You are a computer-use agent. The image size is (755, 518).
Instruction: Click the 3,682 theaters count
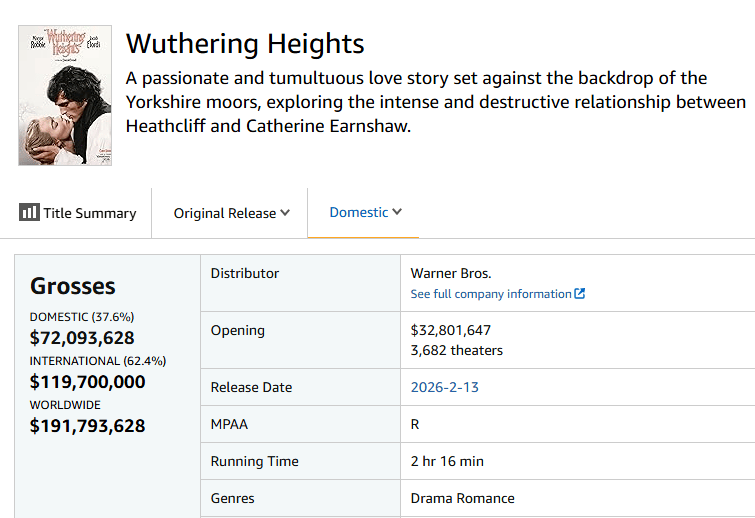click(x=457, y=350)
